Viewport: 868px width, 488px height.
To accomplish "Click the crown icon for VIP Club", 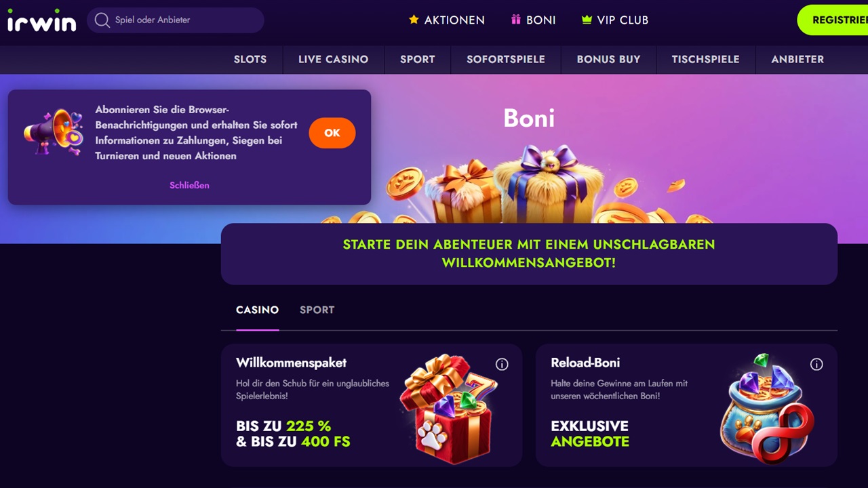I will [x=587, y=20].
